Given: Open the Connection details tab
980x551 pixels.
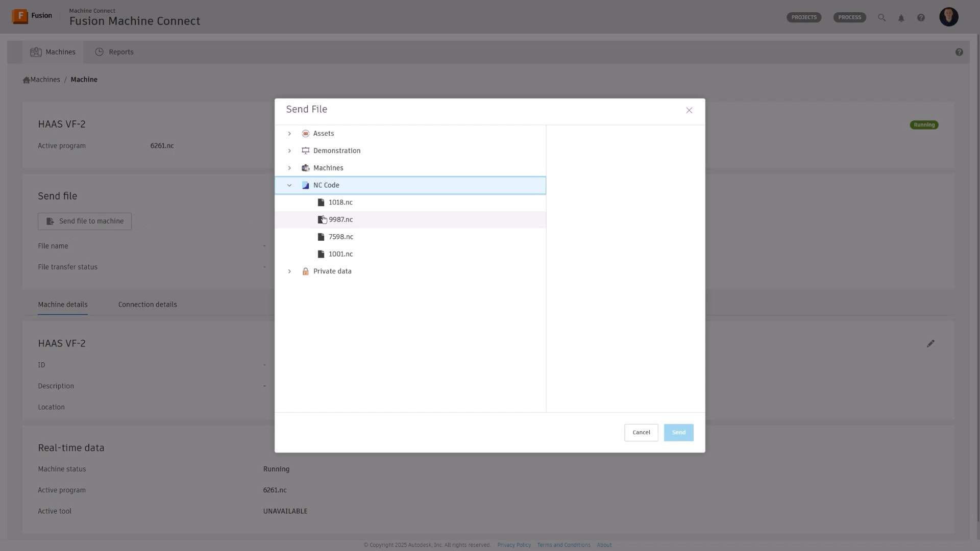Looking at the screenshot, I should (148, 305).
